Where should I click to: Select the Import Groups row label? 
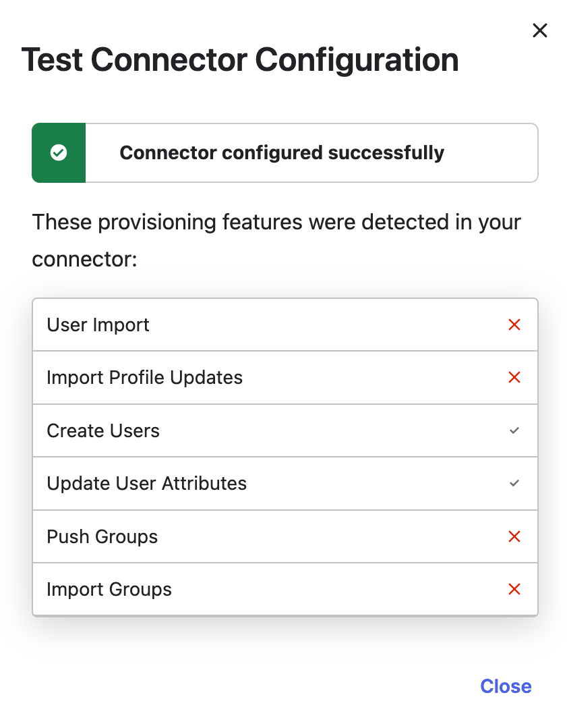109,590
